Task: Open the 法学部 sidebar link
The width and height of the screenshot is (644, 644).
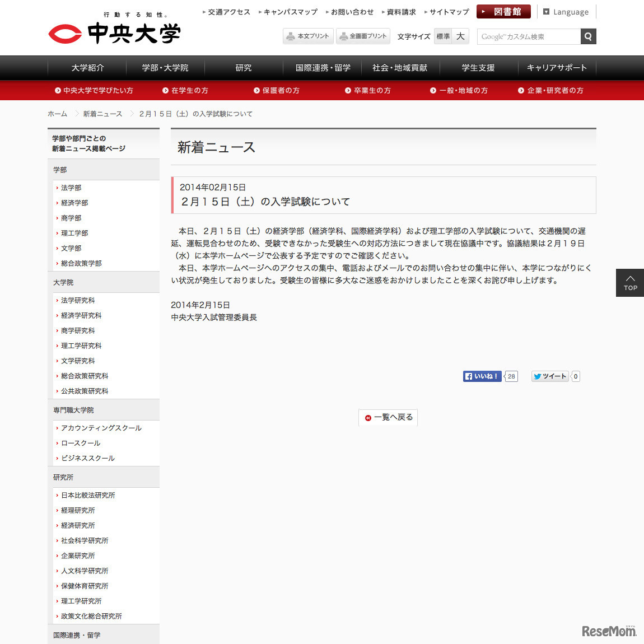Action: click(70, 188)
